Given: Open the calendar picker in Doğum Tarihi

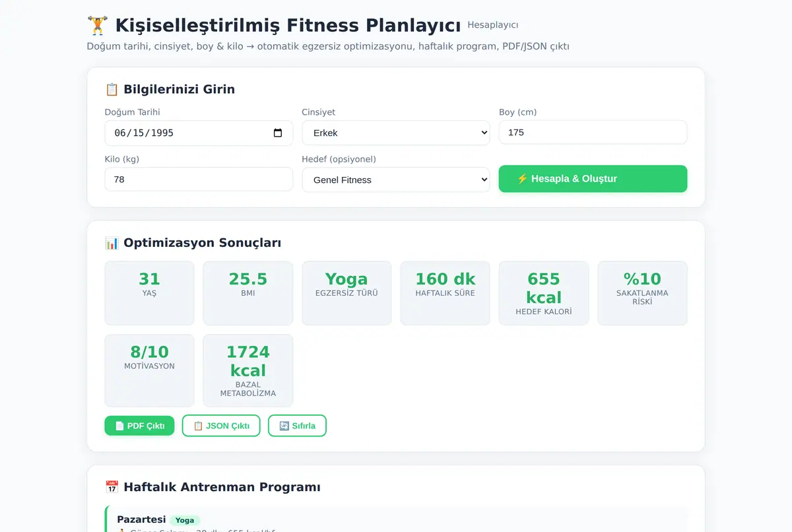Looking at the screenshot, I should (x=278, y=133).
